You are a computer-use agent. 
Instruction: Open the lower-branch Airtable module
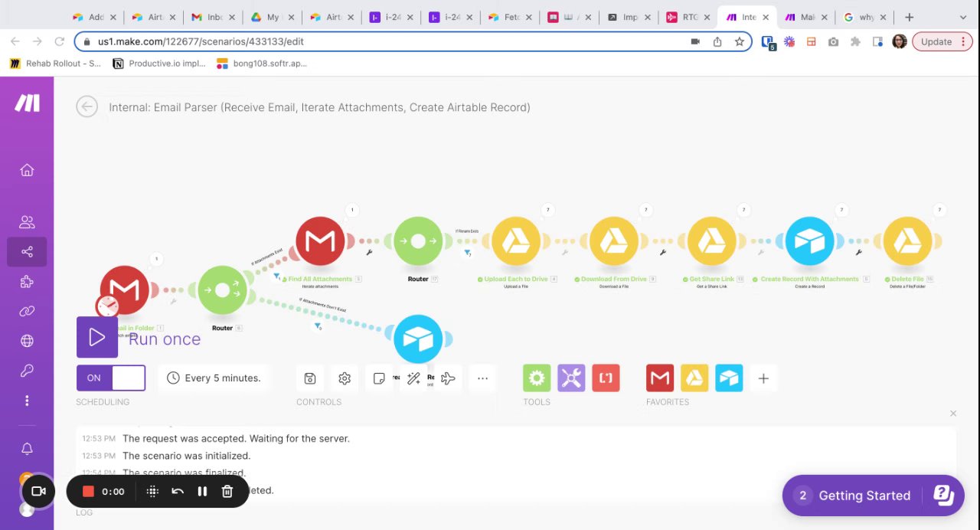pyautogui.click(x=418, y=339)
